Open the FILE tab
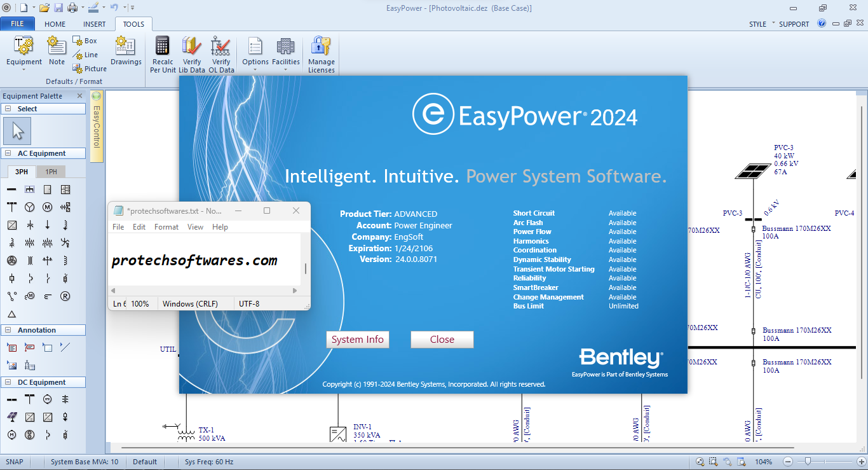This screenshot has width=868, height=470. click(17, 24)
